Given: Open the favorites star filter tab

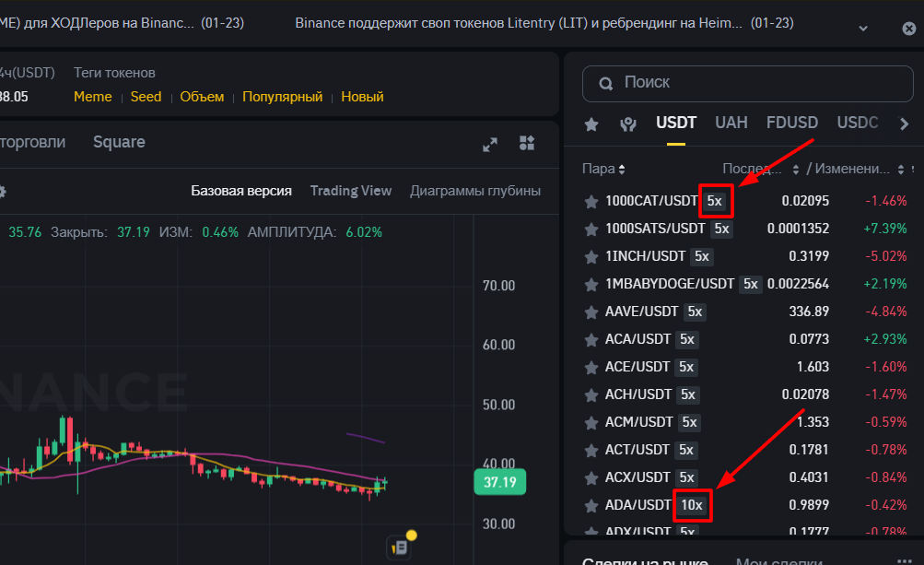Looking at the screenshot, I should click(x=591, y=124).
